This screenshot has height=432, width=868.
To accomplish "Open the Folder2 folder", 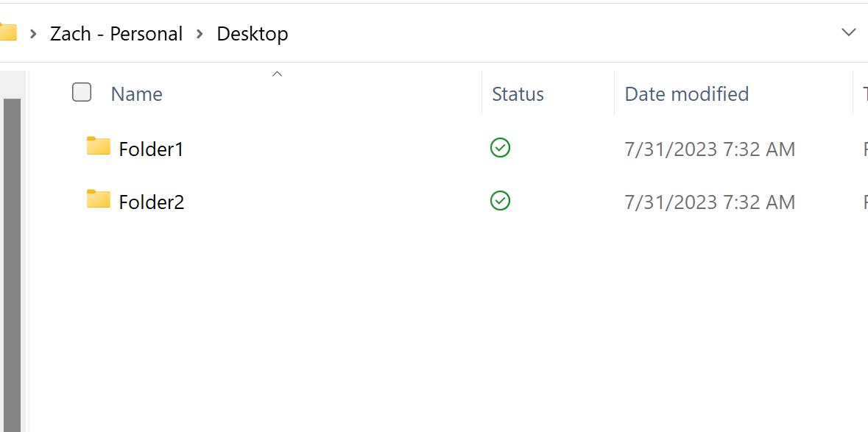I will point(151,202).
